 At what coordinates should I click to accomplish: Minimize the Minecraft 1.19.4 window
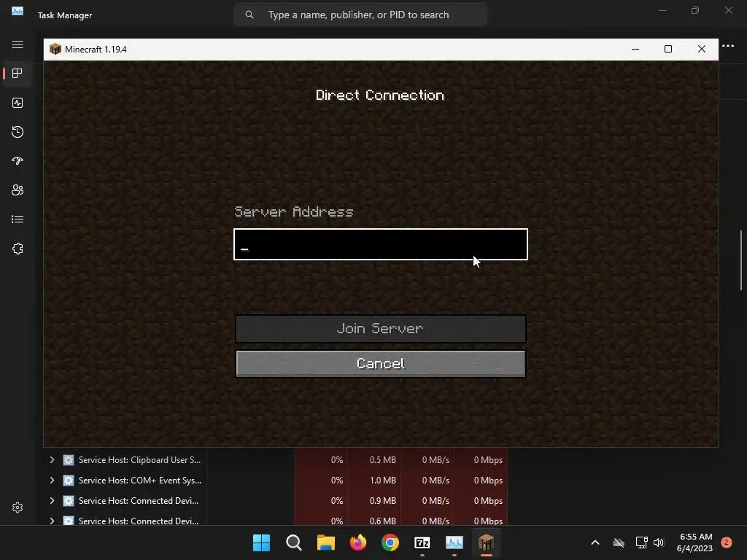point(635,49)
